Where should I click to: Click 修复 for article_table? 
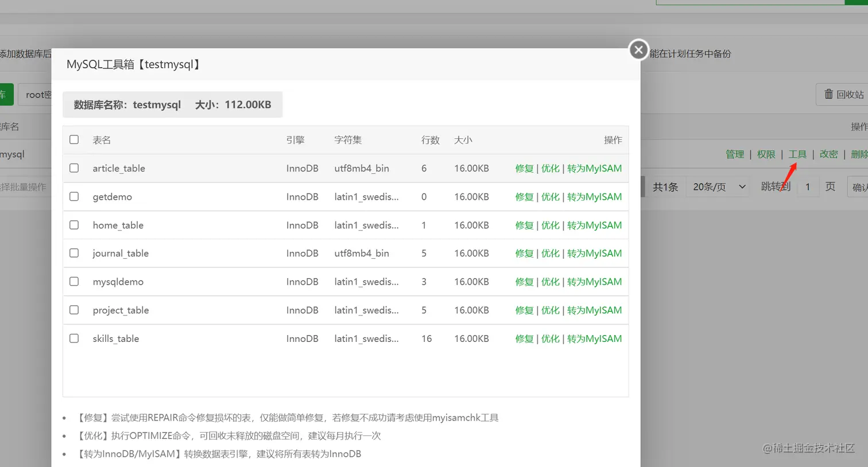point(524,168)
